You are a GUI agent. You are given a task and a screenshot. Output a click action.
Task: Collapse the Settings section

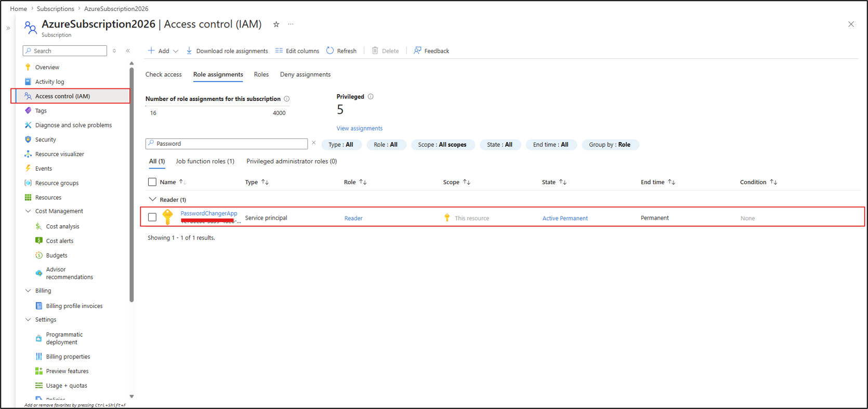(x=28, y=319)
